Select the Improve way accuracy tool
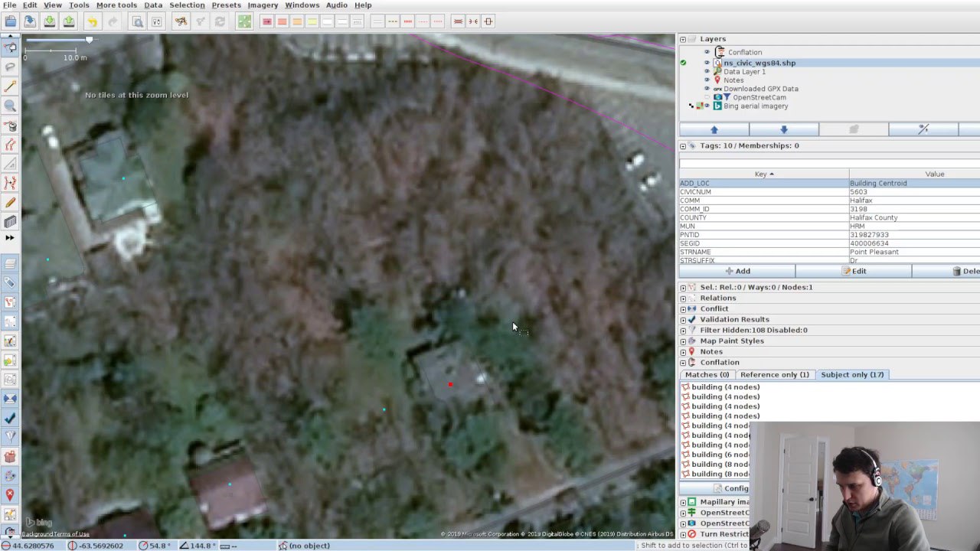This screenshot has width=980, height=551. point(10,183)
